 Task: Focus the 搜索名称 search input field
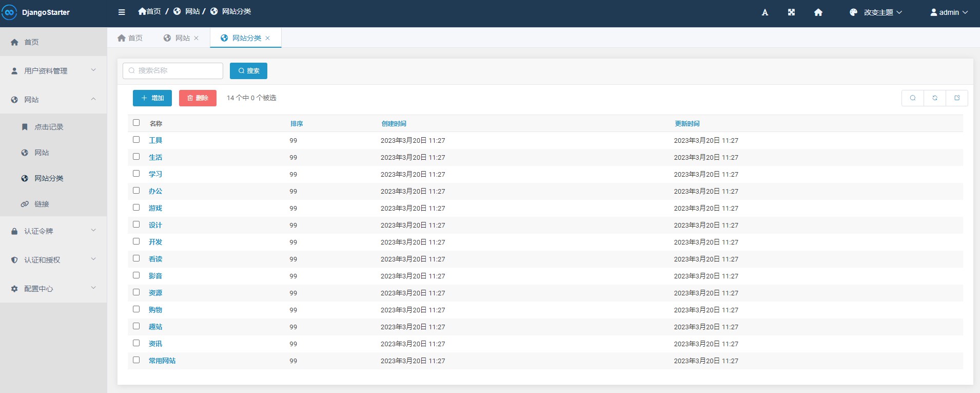click(173, 71)
